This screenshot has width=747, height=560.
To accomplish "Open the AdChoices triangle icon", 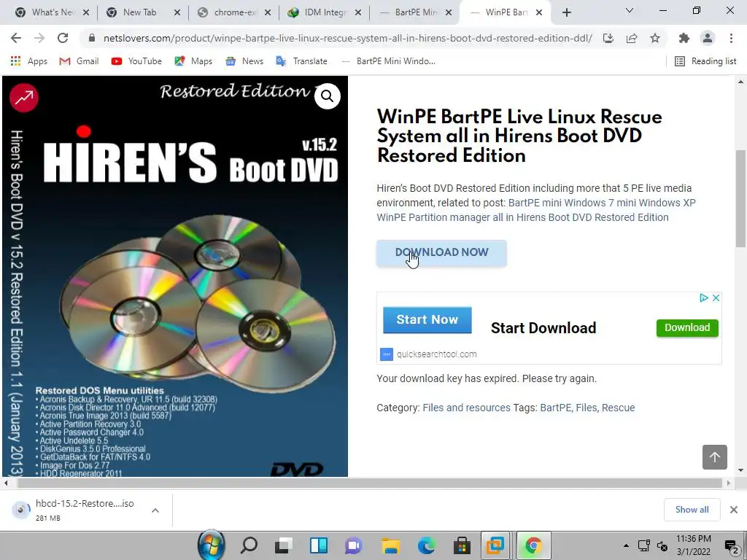I will 704,298.
